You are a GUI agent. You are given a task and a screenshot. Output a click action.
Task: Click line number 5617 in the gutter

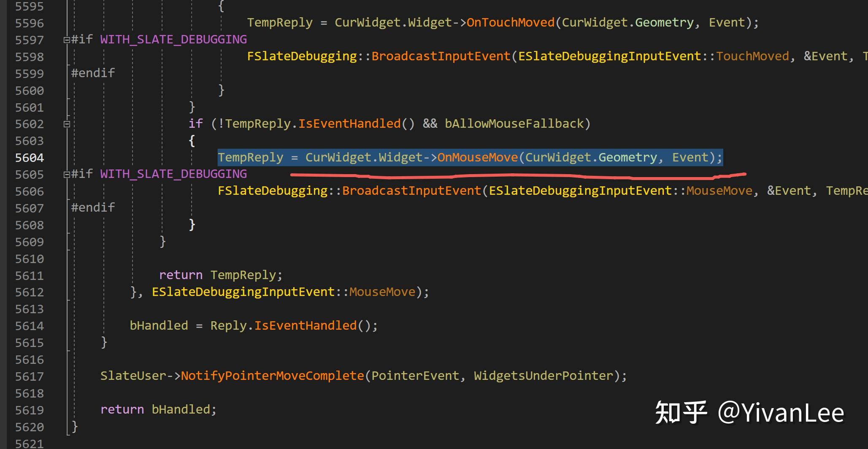coord(30,376)
